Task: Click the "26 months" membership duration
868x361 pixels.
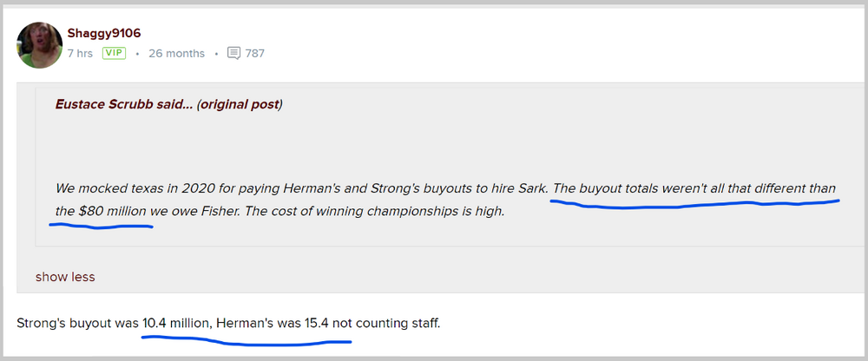Action: [176, 53]
